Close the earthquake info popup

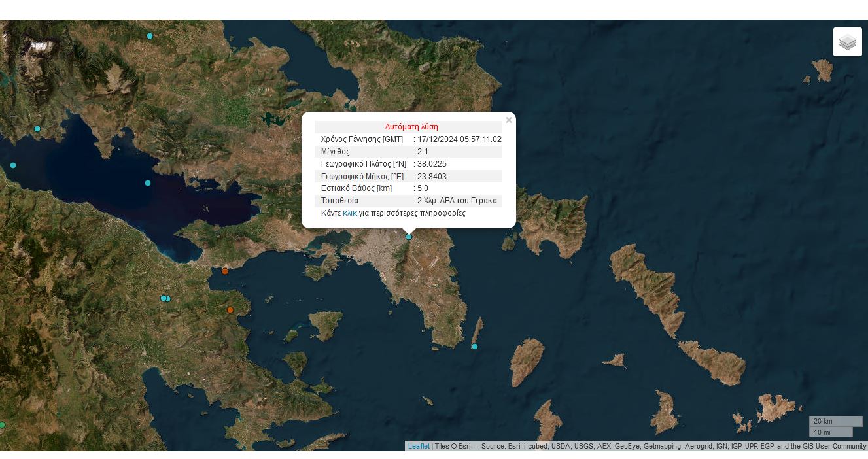[508, 120]
